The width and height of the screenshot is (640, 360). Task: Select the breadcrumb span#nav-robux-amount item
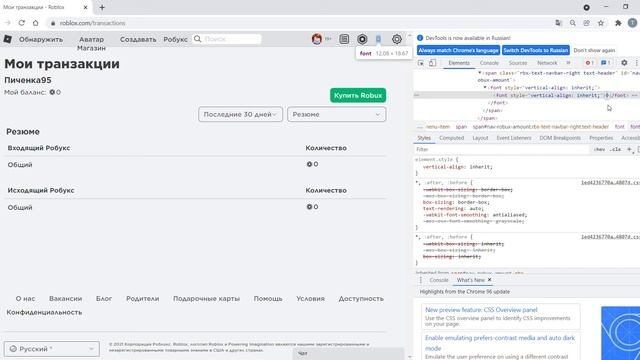coord(541,127)
